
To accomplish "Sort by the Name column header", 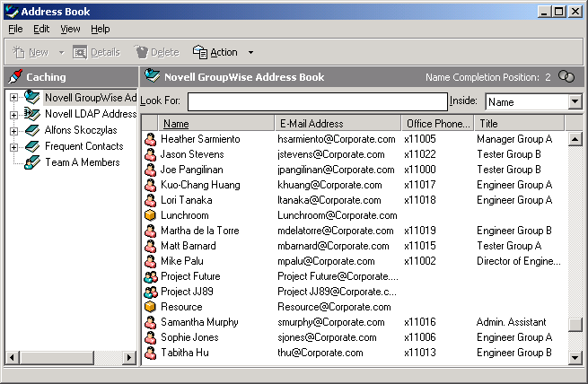I will 215,123.
